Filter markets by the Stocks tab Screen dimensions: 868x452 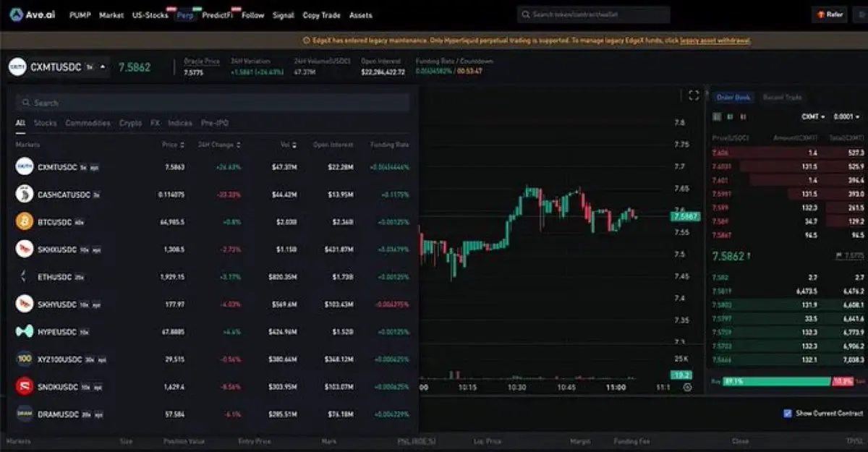coord(45,123)
